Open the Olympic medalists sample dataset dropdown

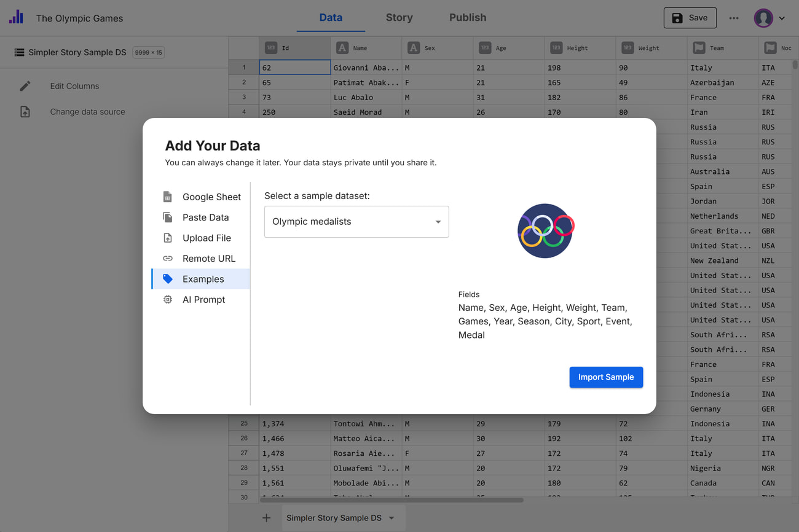click(356, 222)
